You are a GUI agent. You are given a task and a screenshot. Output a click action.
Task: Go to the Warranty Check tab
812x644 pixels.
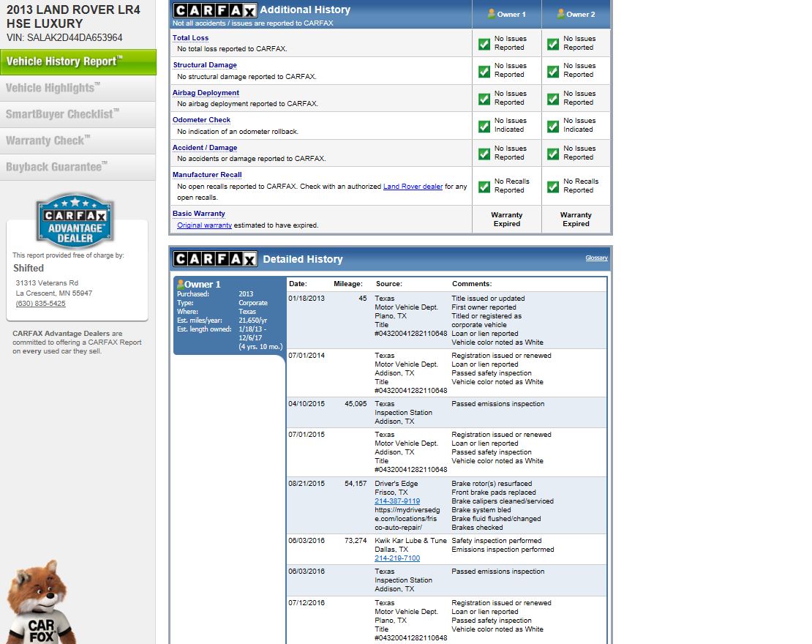click(x=78, y=141)
